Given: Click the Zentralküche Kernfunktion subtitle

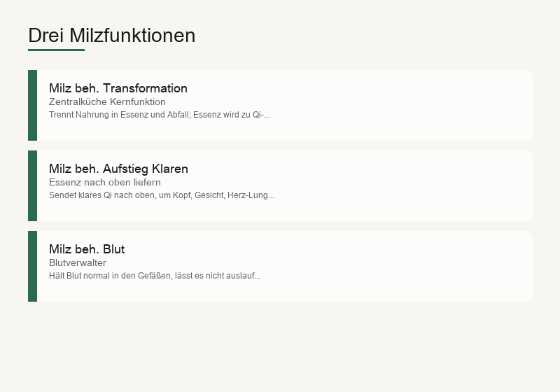Looking at the screenshot, I should pos(107,101).
